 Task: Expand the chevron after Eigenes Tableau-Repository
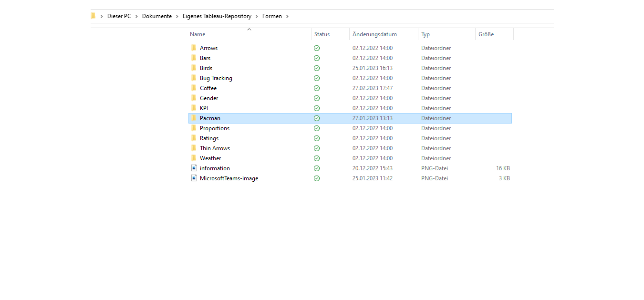click(257, 16)
